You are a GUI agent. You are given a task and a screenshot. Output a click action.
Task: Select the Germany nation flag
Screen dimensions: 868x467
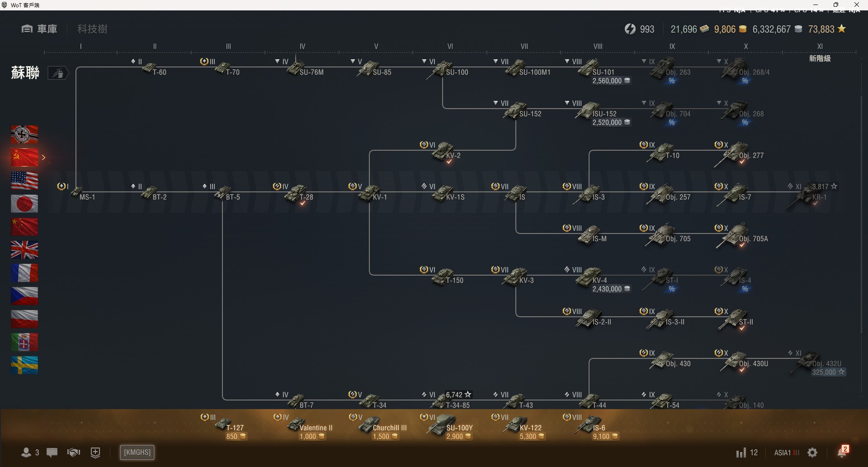click(x=24, y=134)
